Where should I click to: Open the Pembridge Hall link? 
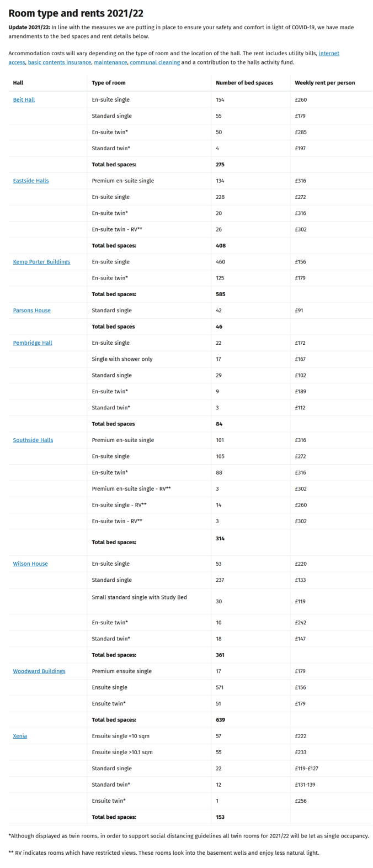point(33,343)
